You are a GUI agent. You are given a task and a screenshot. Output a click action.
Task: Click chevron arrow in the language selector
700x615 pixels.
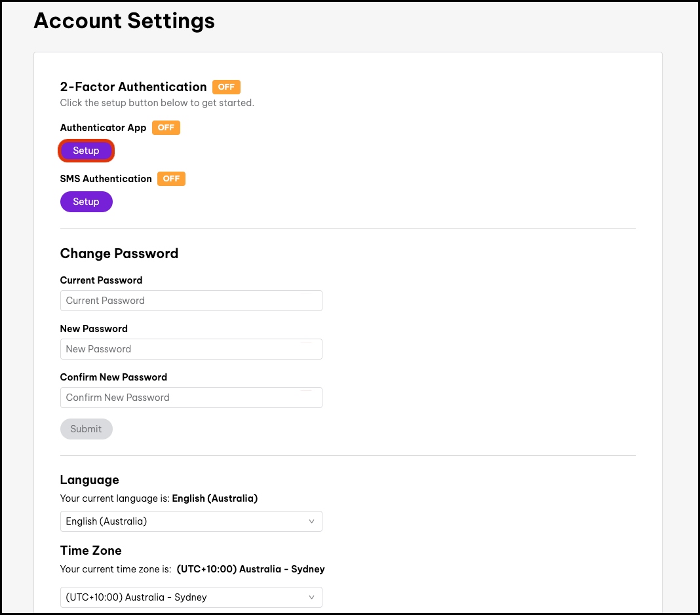tap(311, 521)
